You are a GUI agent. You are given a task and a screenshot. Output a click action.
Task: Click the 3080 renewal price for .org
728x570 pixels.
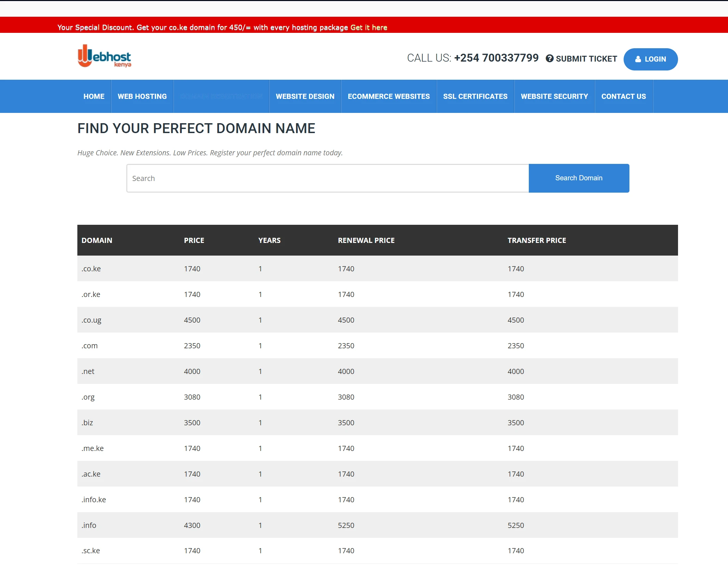point(346,397)
